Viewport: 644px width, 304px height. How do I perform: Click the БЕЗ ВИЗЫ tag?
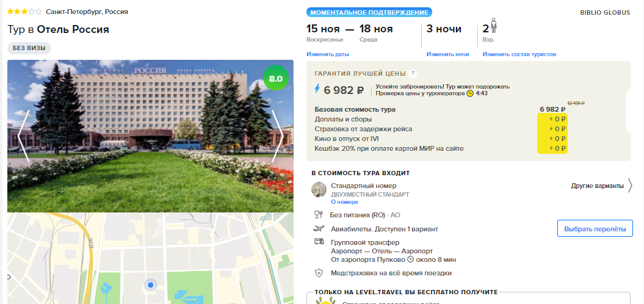[x=29, y=48]
